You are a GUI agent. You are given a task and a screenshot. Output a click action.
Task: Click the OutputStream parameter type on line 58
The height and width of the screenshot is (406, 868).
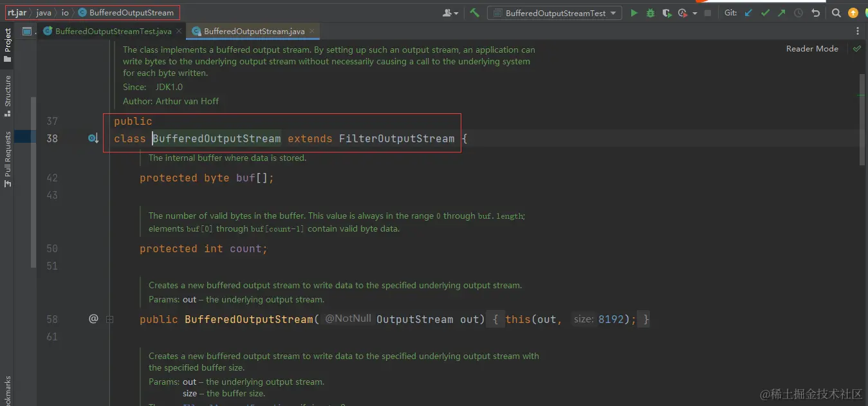(415, 319)
